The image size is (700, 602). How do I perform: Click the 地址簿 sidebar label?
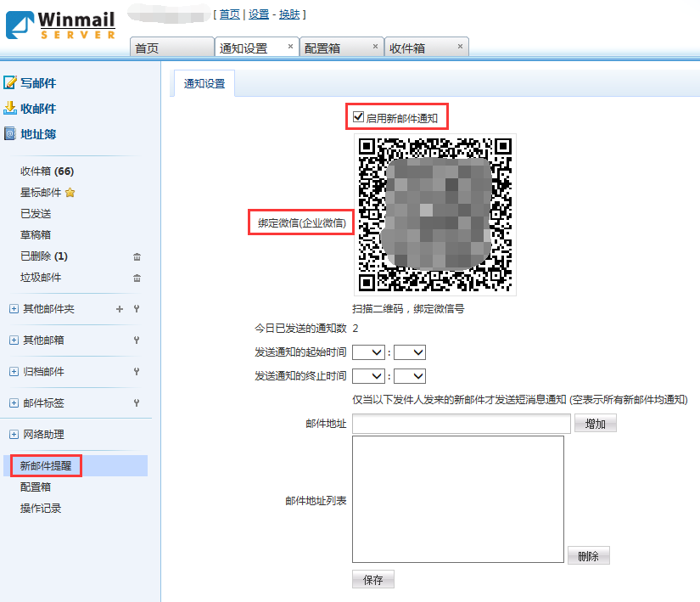38,134
